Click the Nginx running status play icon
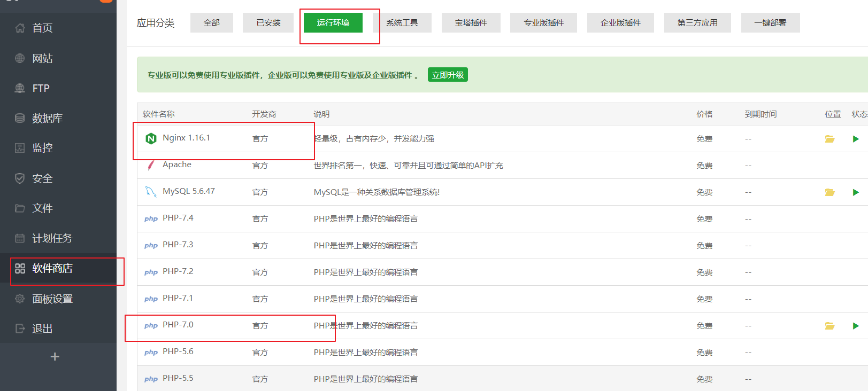This screenshot has height=391, width=868. pyautogui.click(x=856, y=139)
